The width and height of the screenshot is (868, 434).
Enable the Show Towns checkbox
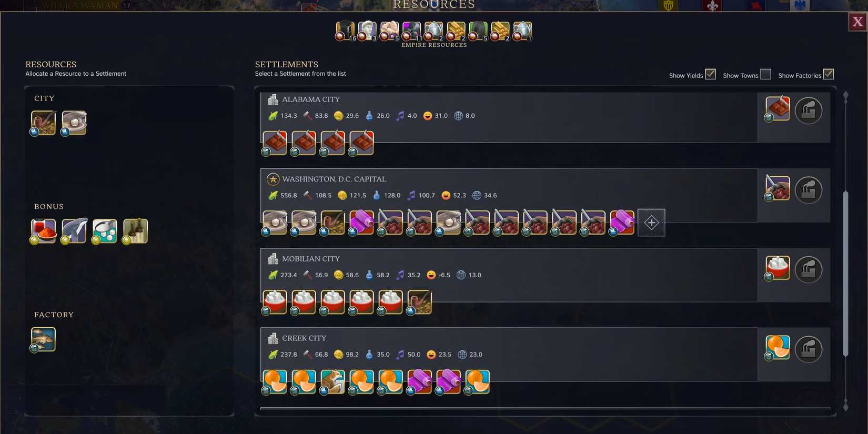(x=766, y=74)
